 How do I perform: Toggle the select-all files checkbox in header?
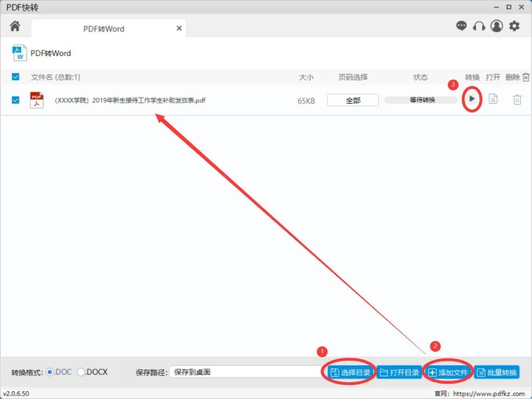click(15, 76)
